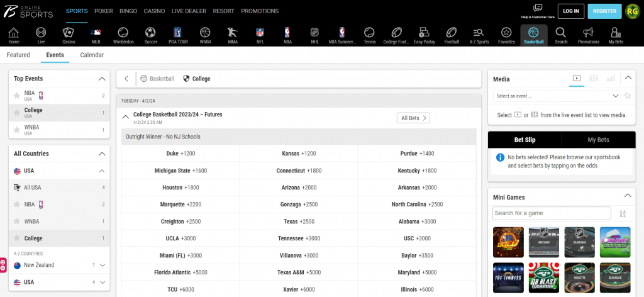Expand the USA row under A-Z Countries
The width and height of the screenshot is (644, 297).
click(x=103, y=282)
